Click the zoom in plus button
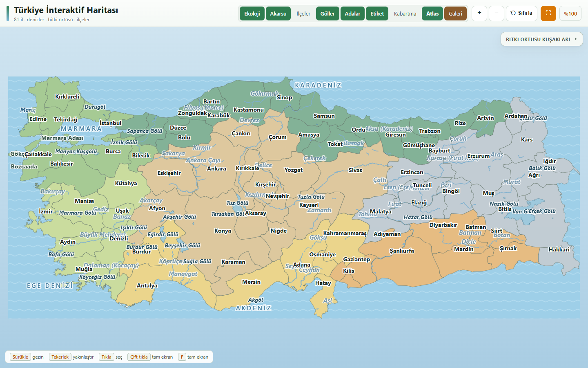The image size is (588, 368). pyautogui.click(x=479, y=13)
